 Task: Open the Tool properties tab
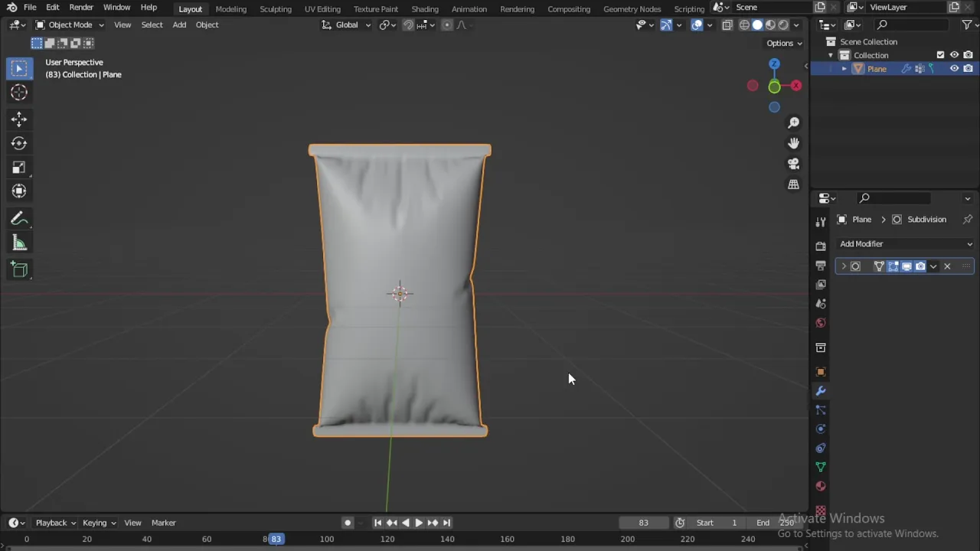821,222
